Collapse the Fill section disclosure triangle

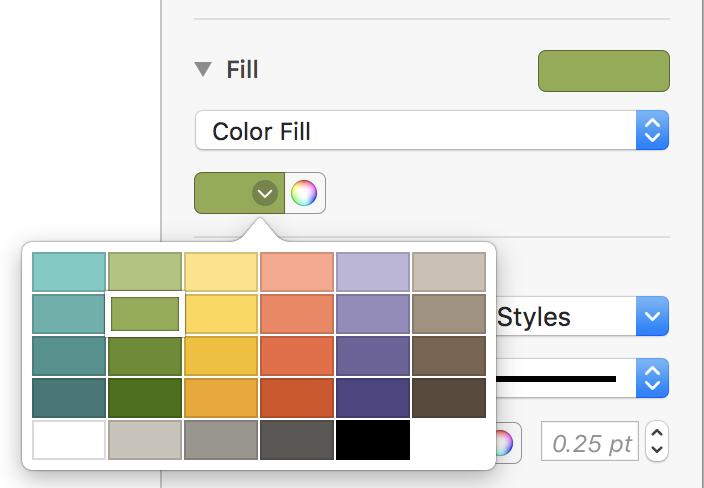[204, 70]
